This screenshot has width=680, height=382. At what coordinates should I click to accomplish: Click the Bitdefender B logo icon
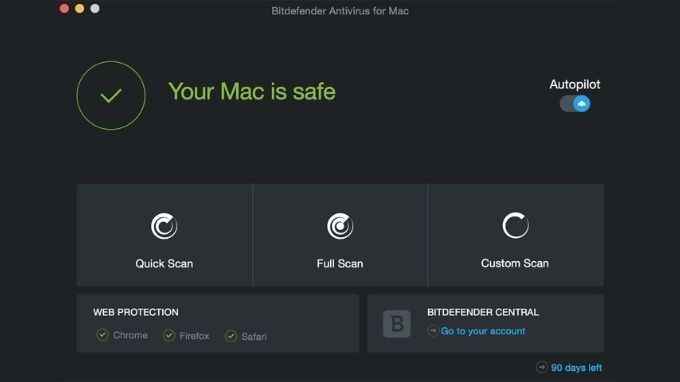tap(397, 323)
